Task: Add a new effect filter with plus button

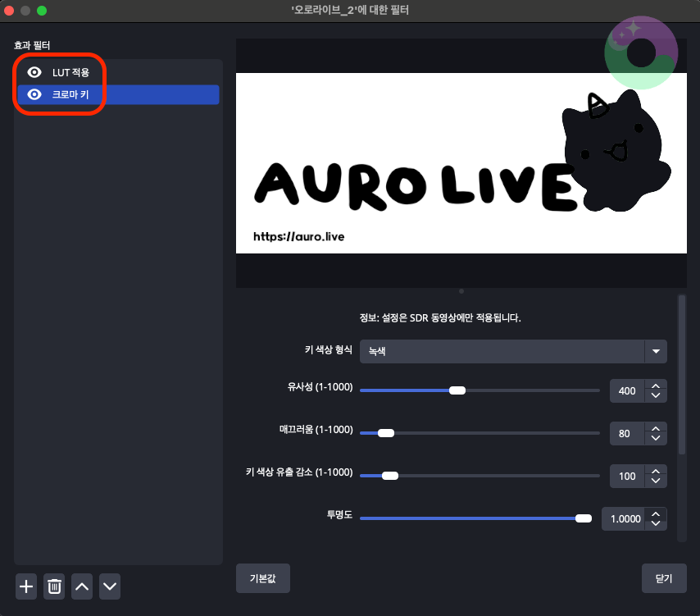Action: 26,586
